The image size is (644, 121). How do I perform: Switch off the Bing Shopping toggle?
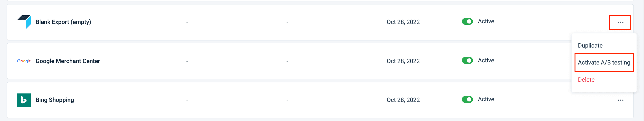click(x=467, y=99)
